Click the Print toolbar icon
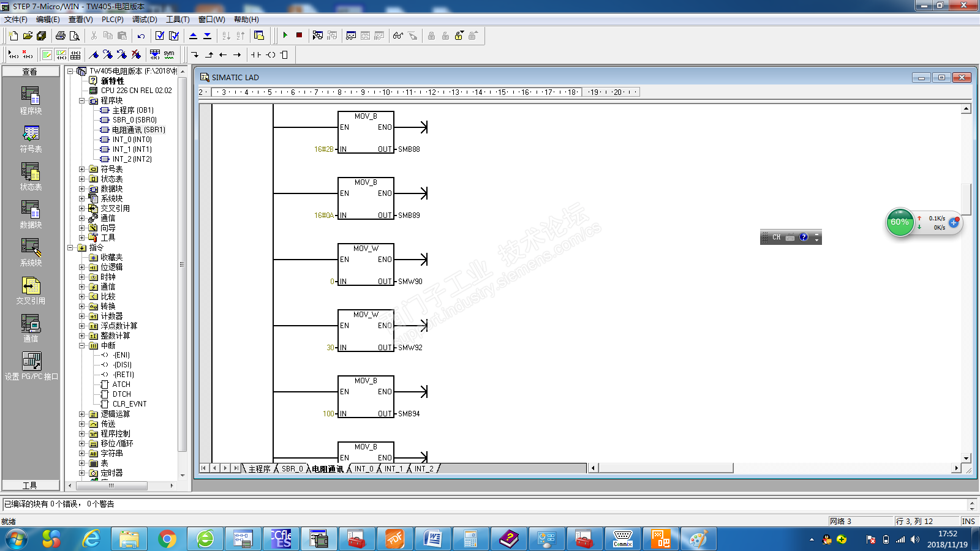This screenshot has width=980, height=551. tap(61, 36)
